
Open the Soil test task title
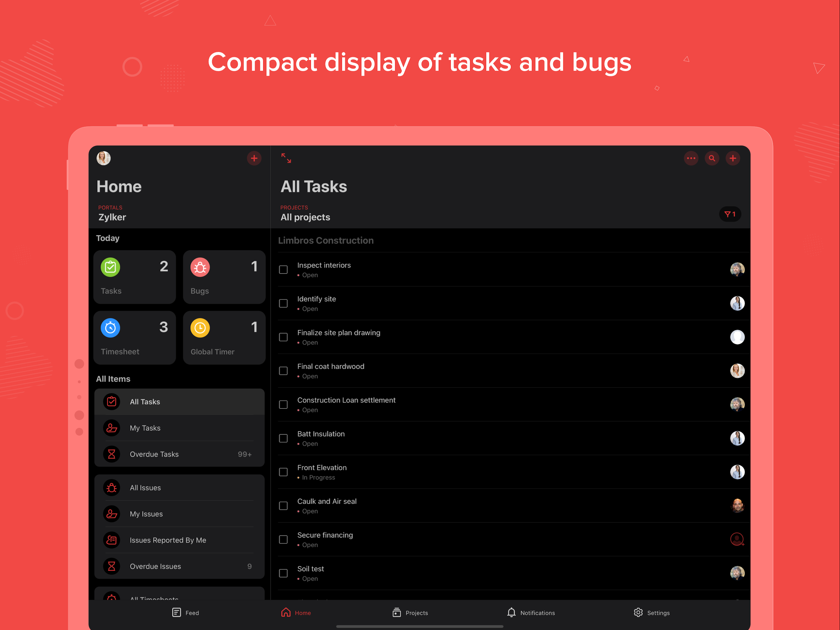(x=310, y=569)
